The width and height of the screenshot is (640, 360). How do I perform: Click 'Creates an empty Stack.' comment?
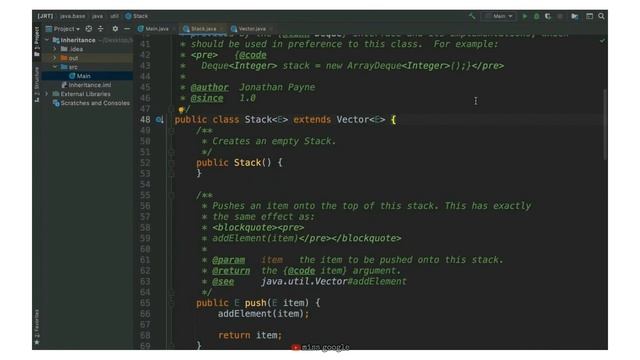(x=274, y=142)
